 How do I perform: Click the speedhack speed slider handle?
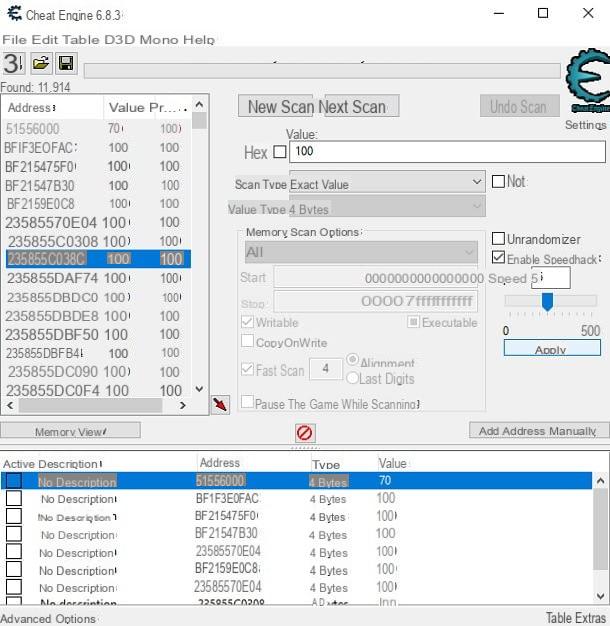click(547, 301)
